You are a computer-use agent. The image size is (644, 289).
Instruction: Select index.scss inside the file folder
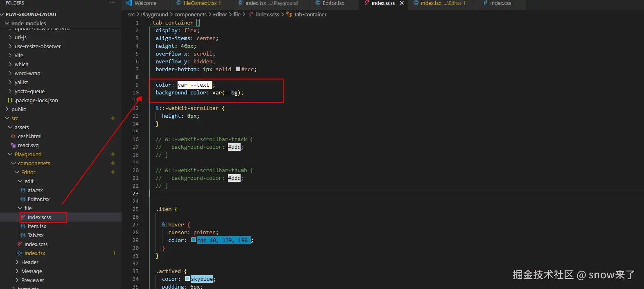(39, 217)
